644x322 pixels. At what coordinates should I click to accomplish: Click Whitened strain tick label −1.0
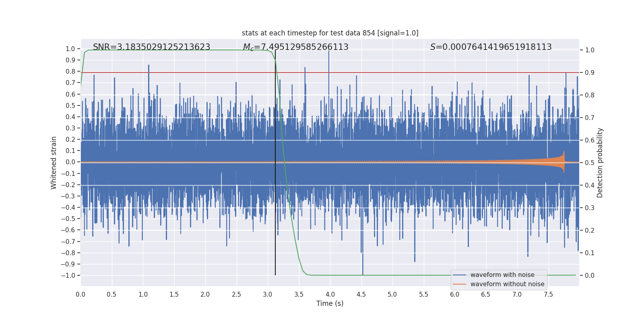[68, 275]
